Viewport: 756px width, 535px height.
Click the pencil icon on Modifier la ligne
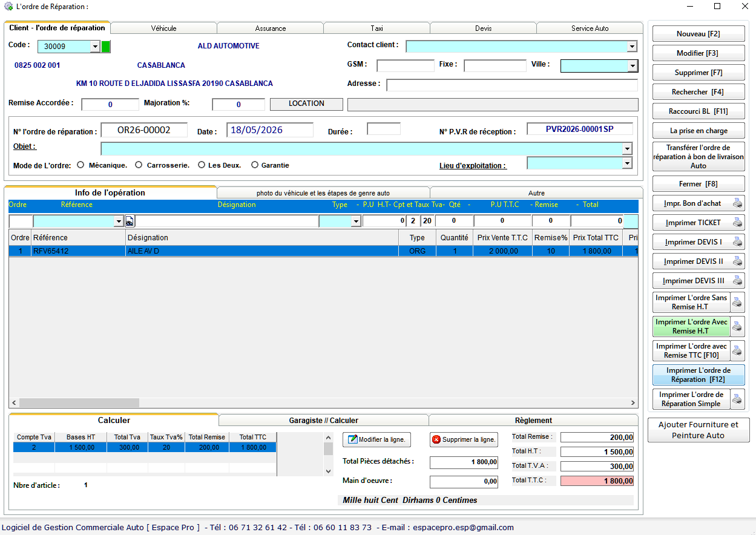point(353,439)
